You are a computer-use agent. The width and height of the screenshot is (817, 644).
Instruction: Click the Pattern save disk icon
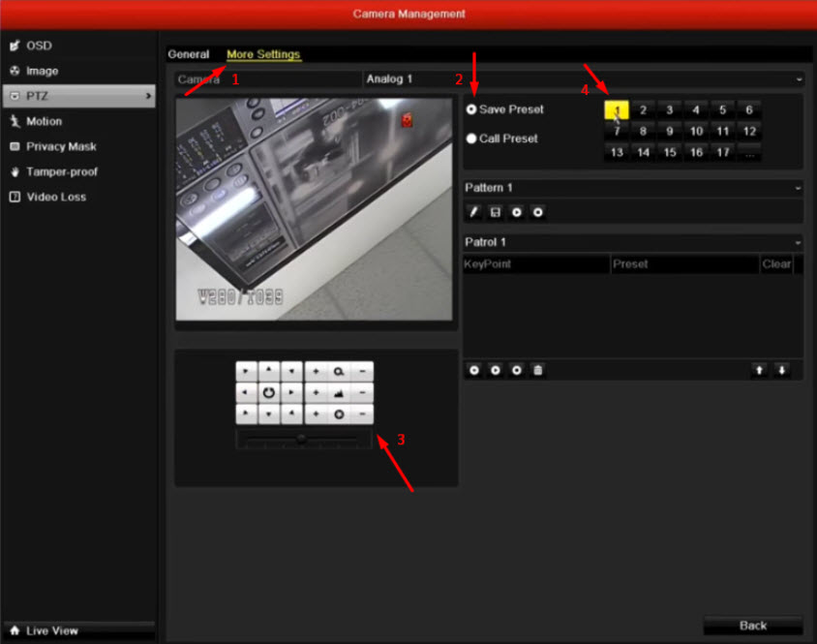tap(496, 211)
